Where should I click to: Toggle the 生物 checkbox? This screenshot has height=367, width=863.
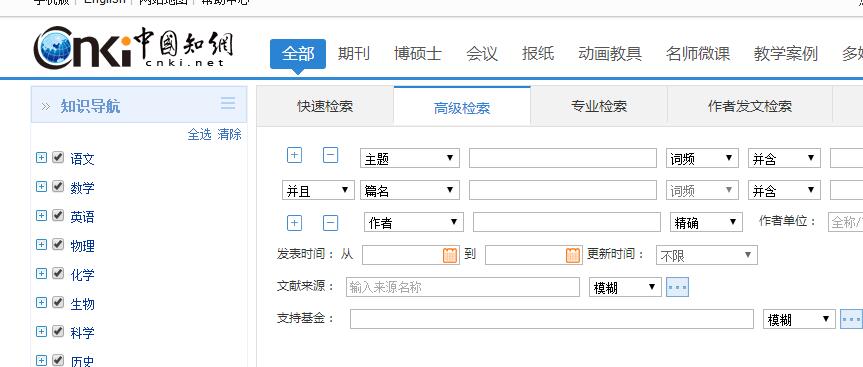[58, 302]
